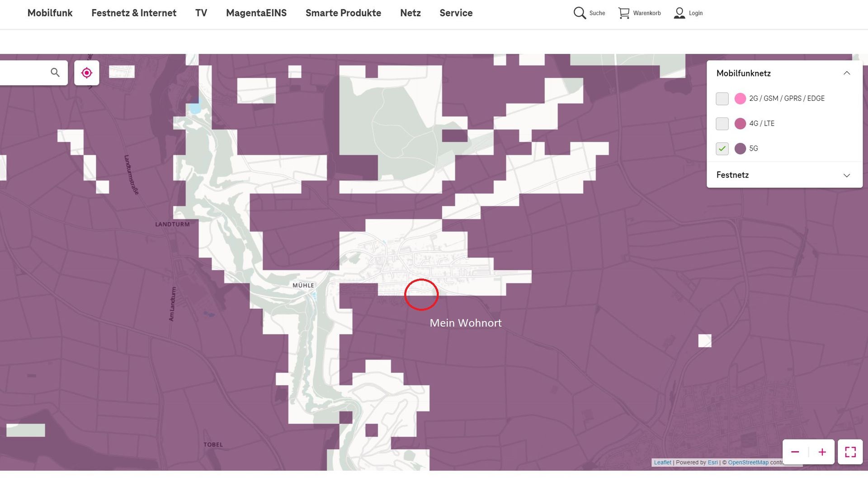Open the Festnetz & Internet menu

[x=134, y=13]
